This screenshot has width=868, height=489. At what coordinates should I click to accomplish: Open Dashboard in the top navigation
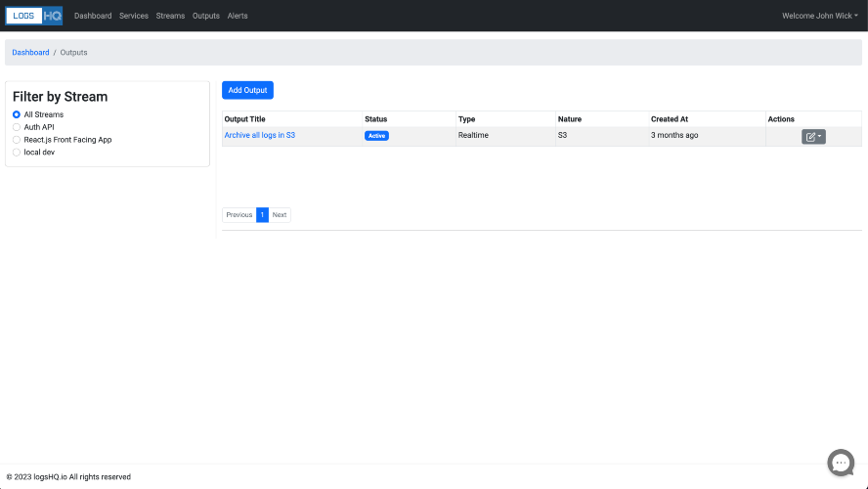click(93, 16)
